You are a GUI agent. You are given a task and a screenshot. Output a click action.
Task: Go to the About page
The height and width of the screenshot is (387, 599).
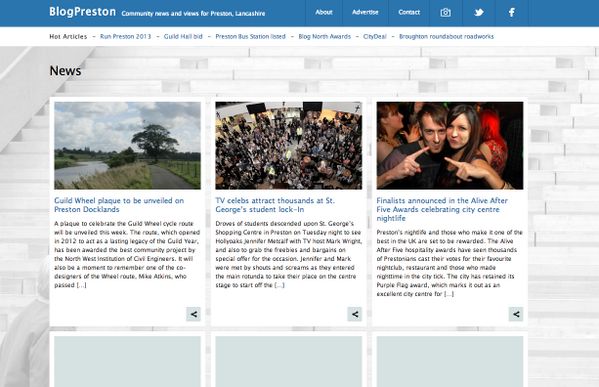coord(324,12)
